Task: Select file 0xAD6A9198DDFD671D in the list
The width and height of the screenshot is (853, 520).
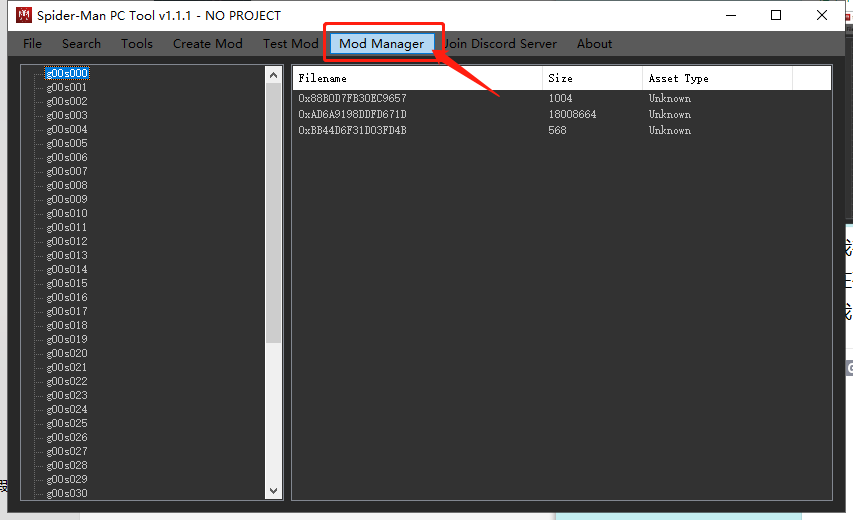Action: (352, 114)
